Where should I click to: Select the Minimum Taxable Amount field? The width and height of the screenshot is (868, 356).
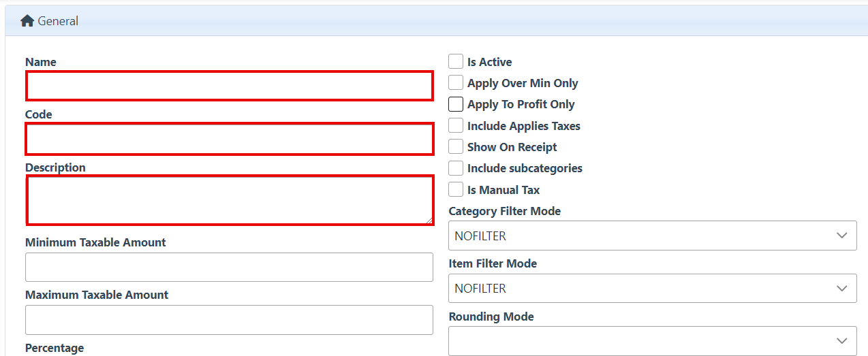[229, 267]
